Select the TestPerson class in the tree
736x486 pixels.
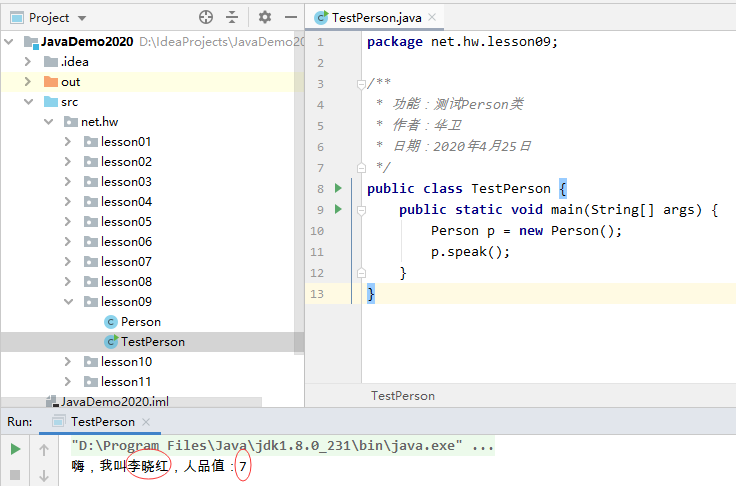153,342
